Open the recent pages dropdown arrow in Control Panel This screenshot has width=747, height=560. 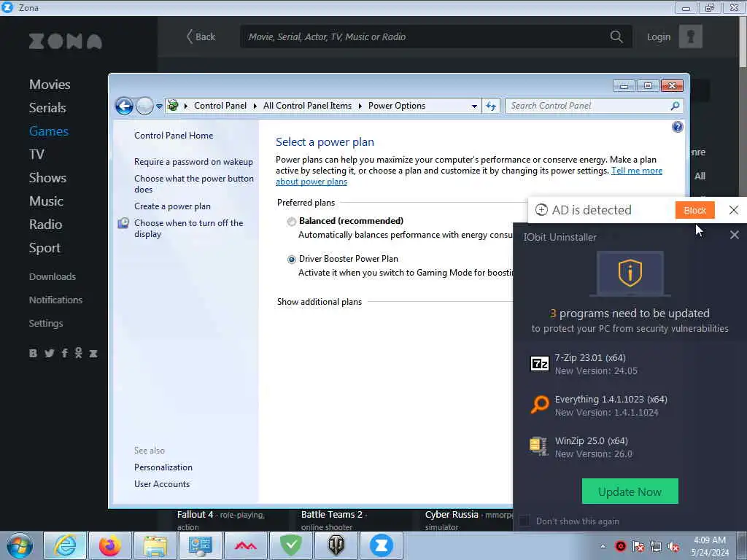tap(159, 106)
